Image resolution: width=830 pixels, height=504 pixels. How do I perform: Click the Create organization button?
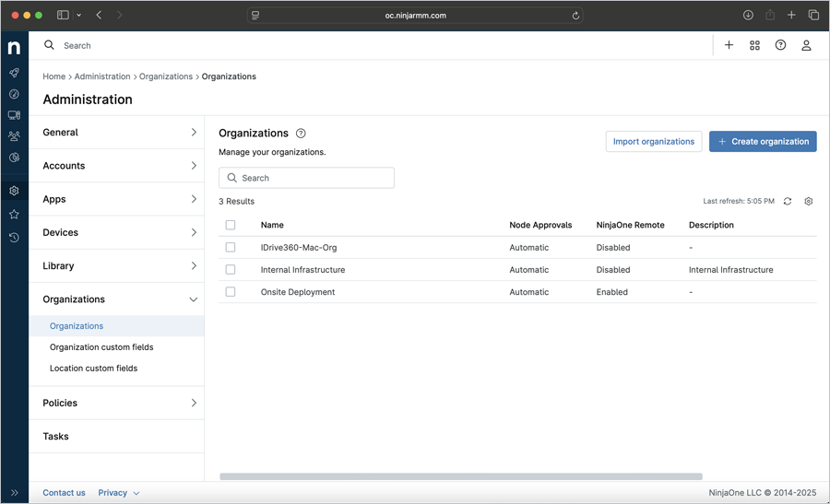tap(763, 142)
